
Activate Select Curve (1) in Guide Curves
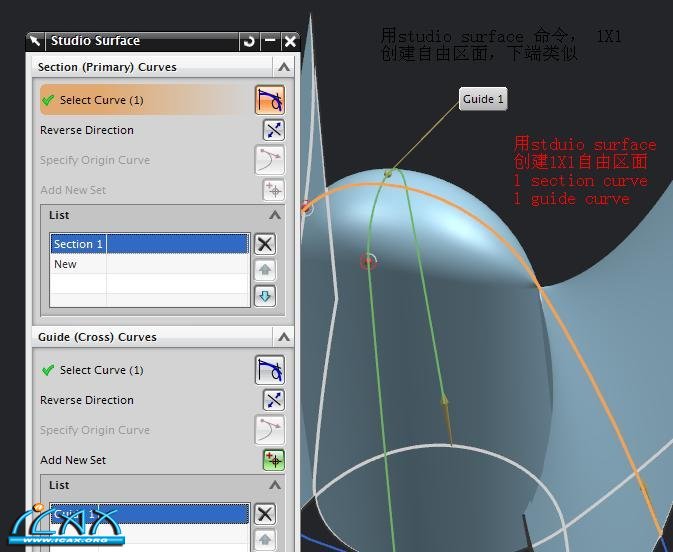point(101,370)
